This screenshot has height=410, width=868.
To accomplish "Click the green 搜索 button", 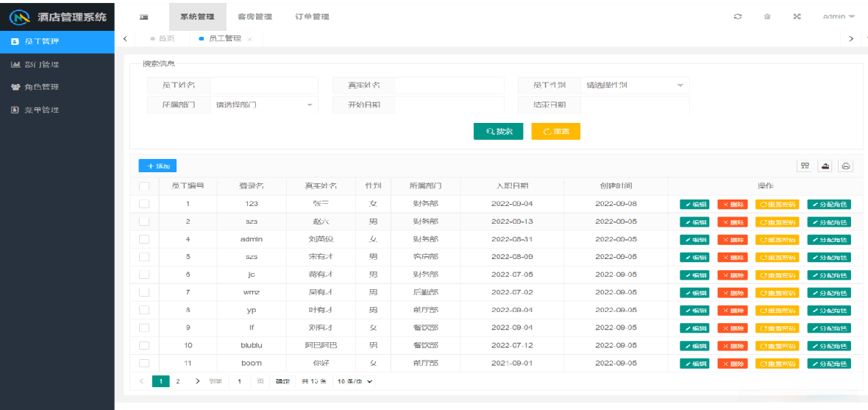I will [498, 132].
